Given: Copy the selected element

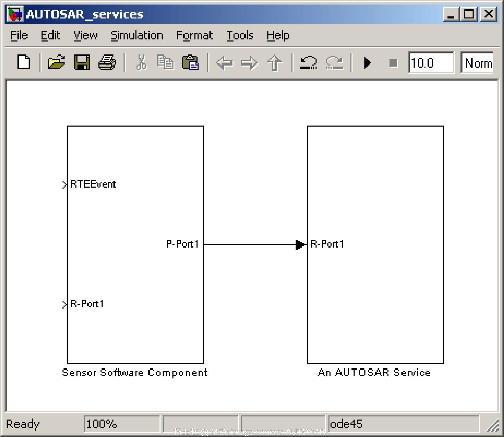Looking at the screenshot, I should 165,63.
